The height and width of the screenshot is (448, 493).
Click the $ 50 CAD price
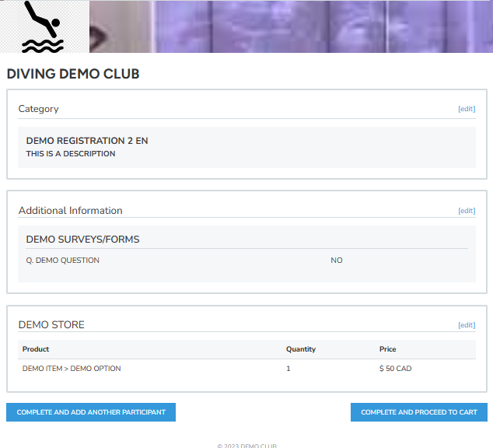click(396, 369)
